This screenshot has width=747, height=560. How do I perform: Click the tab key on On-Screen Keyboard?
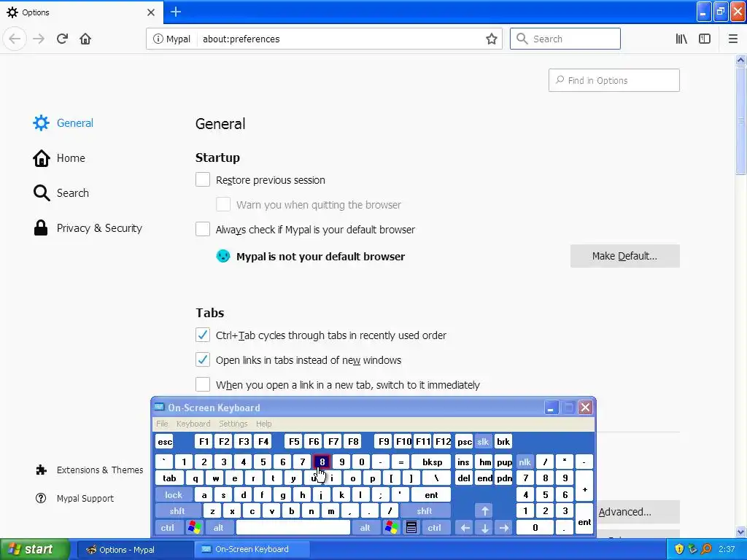click(169, 478)
